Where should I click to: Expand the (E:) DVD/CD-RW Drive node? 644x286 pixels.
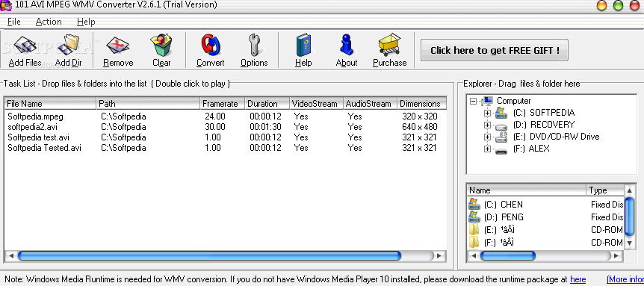point(488,137)
